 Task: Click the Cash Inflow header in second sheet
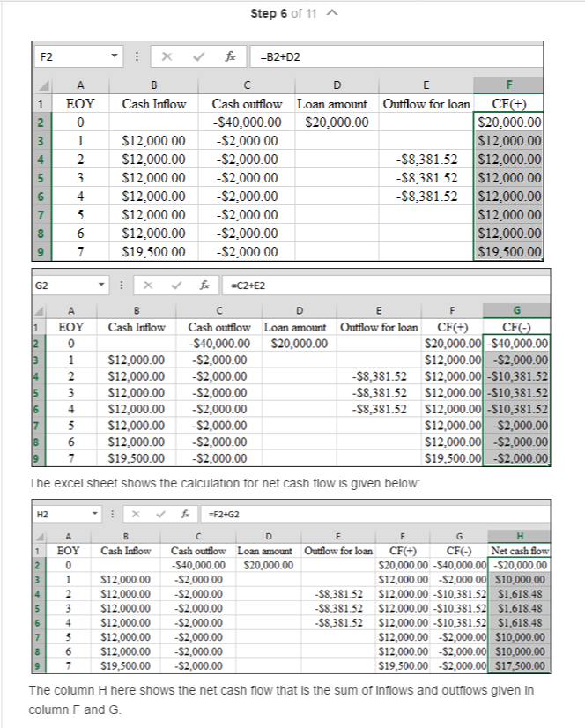[137, 327]
